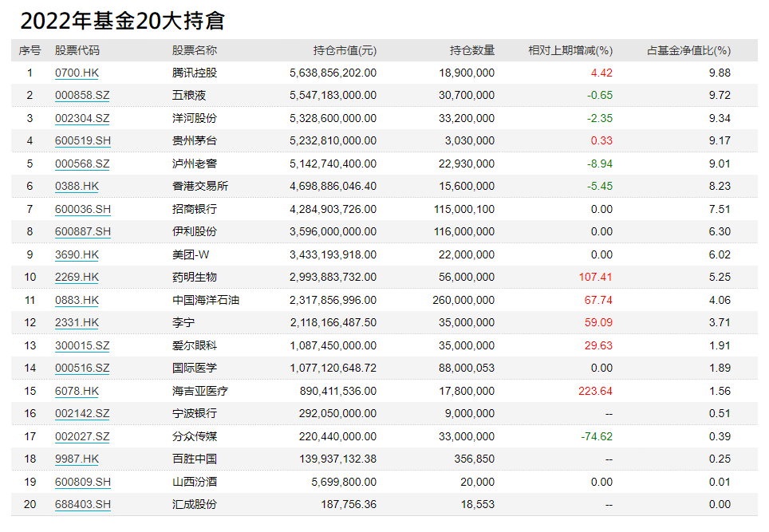Image resolution: width=769 pixels, height=532 pixels.
Task: Click the 相对上期增减(%) column header
Action: (x=570, y=50)
